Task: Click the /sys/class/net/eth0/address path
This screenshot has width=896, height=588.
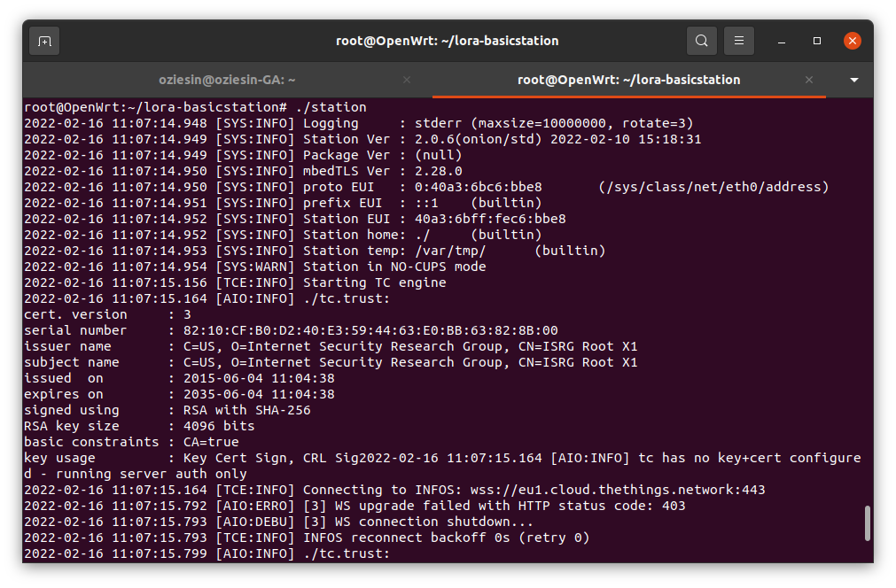Action: coord(713,187)
